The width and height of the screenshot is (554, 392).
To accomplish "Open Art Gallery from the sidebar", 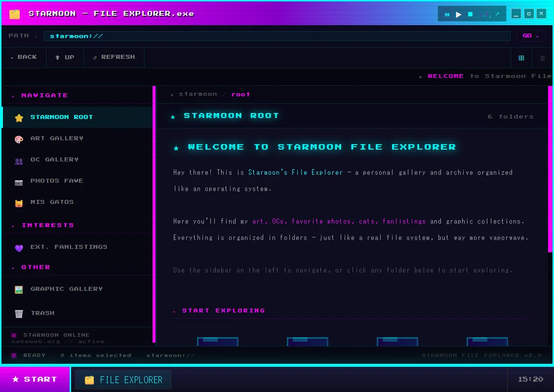I will coord(78,138).
